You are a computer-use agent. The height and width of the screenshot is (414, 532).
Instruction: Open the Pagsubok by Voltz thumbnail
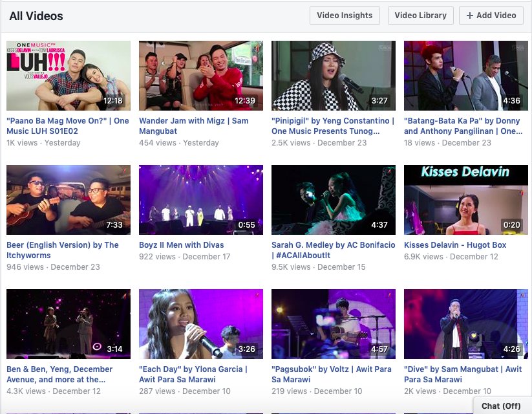pos(333,324)
